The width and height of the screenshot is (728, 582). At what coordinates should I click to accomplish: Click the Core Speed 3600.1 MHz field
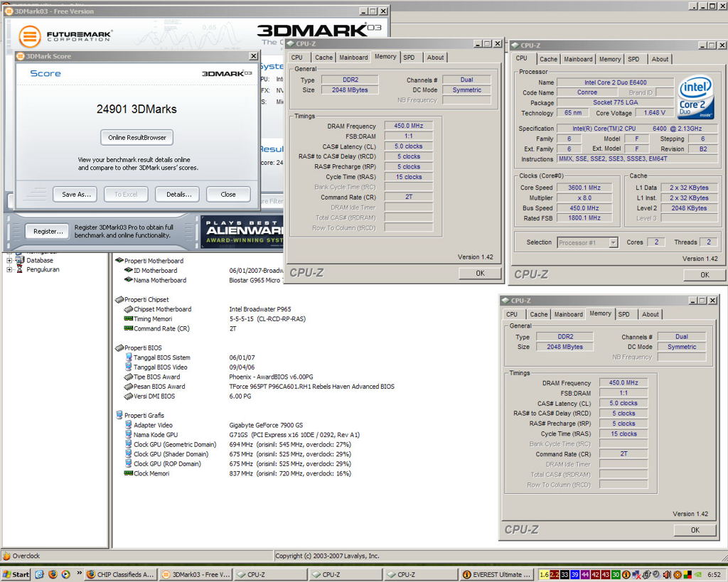pyautogui.click(x=584, y=188)
